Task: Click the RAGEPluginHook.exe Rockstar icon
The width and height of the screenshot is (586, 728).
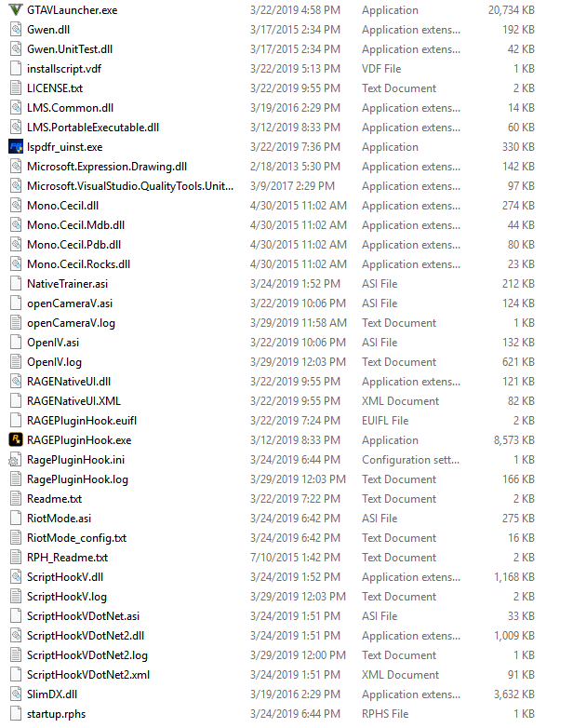Action: 16,440
